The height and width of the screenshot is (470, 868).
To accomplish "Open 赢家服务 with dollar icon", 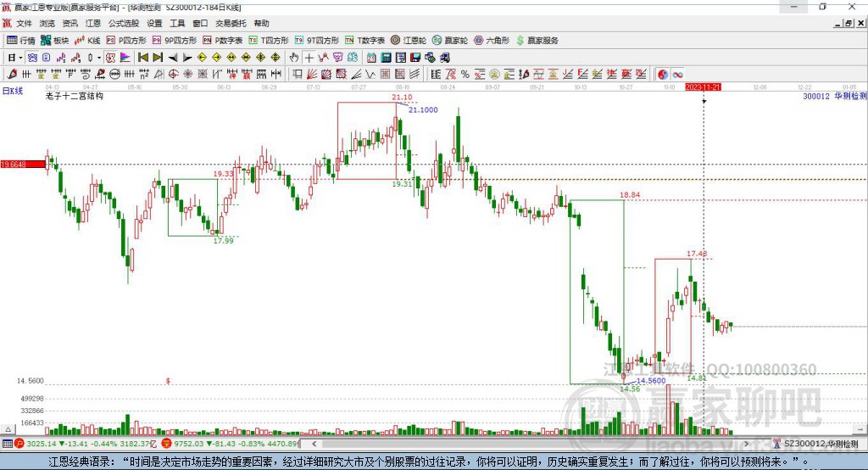I will (x=537, y=41).
